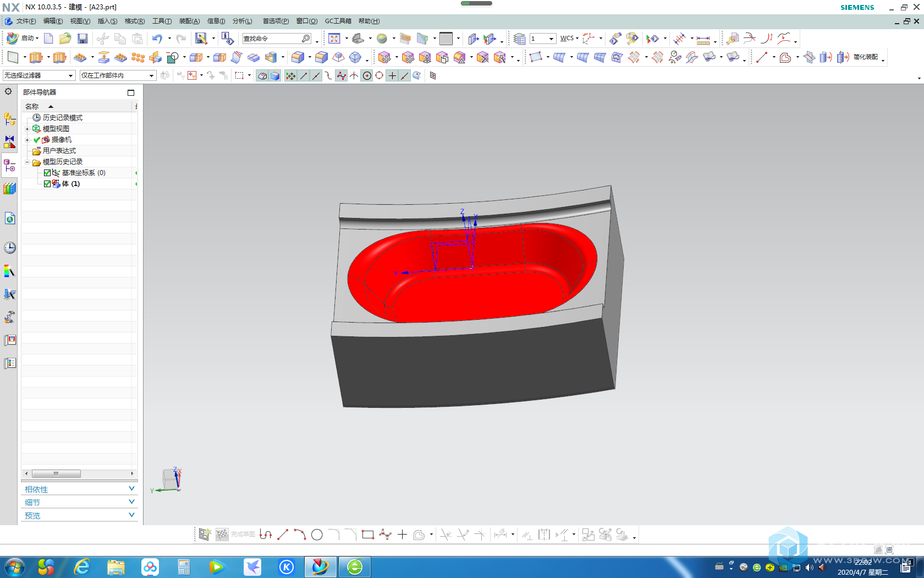Click the layer settings icon
924x578 pixels.
point(519,39)
